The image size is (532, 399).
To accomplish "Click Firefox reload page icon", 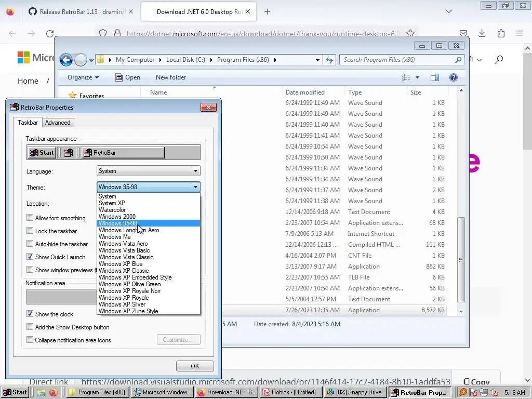I will tap(50, 33).
